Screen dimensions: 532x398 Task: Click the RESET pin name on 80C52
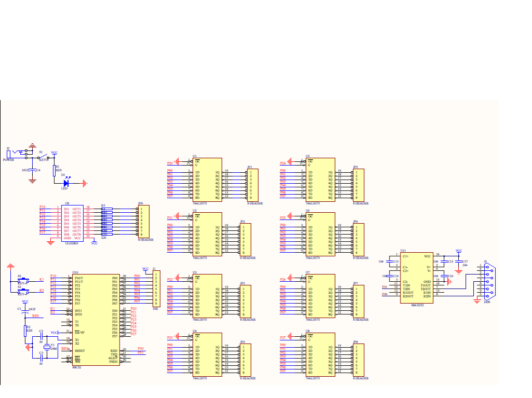click(x=80, y=351)
